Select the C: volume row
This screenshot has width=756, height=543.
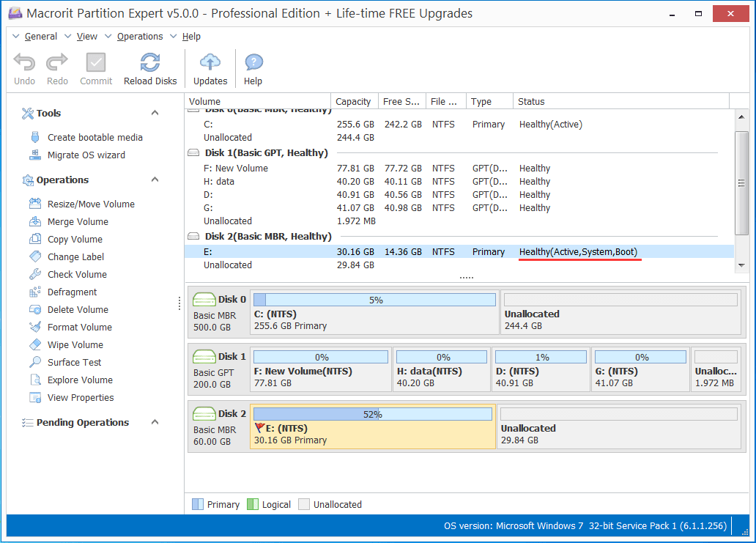click(459, 125)
